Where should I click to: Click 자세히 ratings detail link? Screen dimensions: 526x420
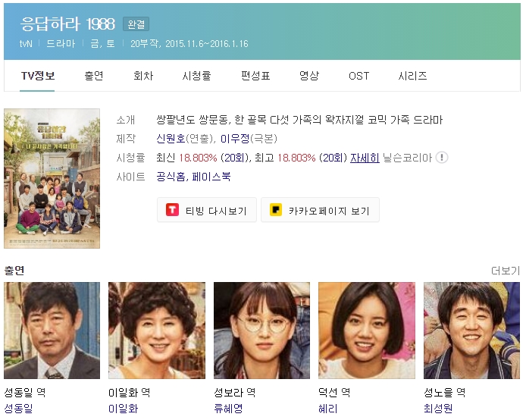(x=365, y=158)
